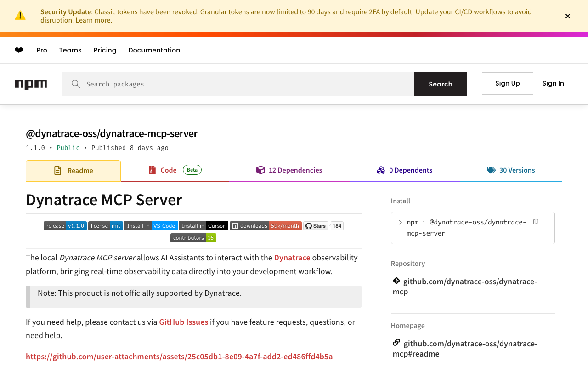
Task: Click the npm logo
Action: [x=31, y=84]
